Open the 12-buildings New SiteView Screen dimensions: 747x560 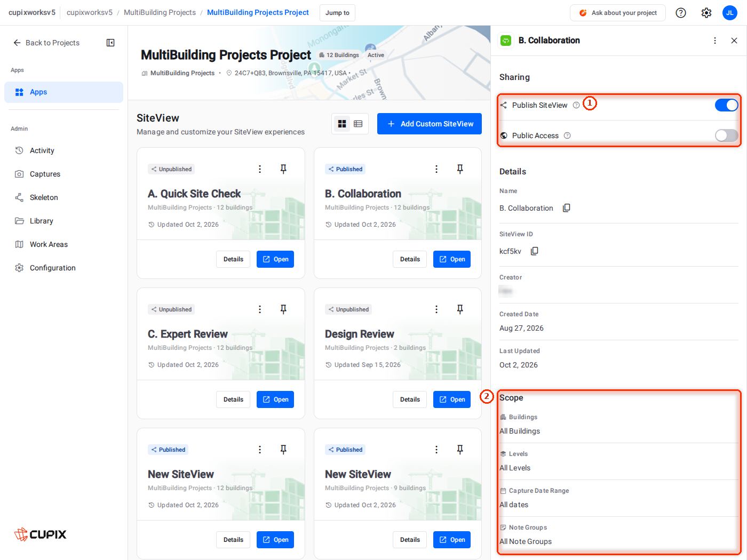click(275, 540)
